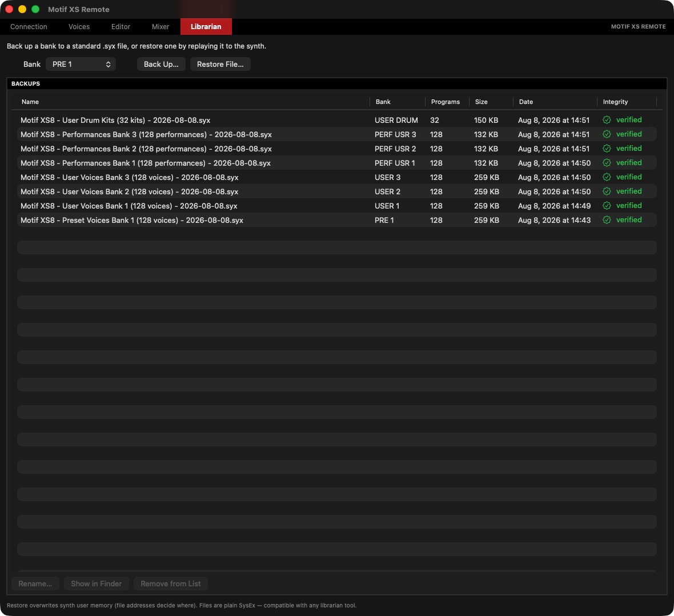Select Performances Bank 3 backup file name
The width and height of the screenshot is (674, 616).
[146, 134]
